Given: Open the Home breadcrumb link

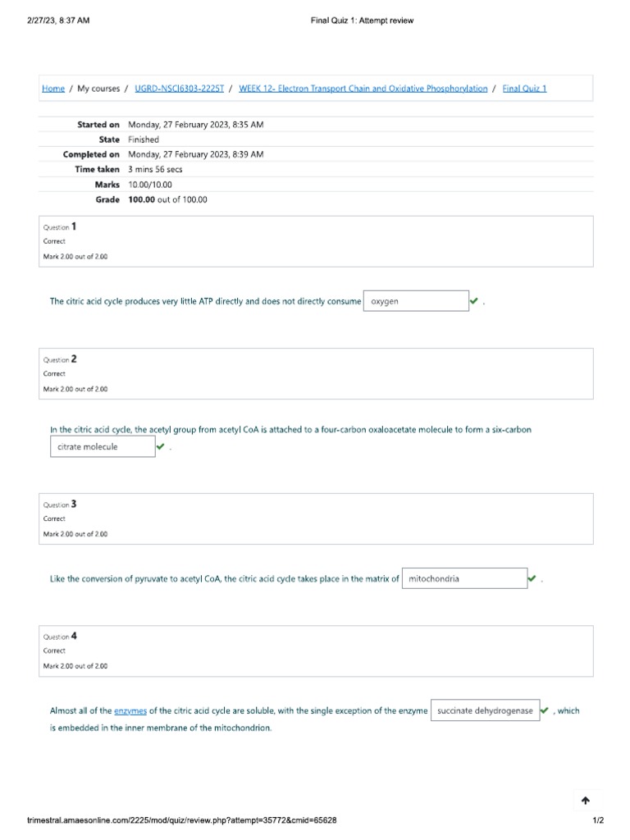Looking at the screenshot, I should click(53, 89).
